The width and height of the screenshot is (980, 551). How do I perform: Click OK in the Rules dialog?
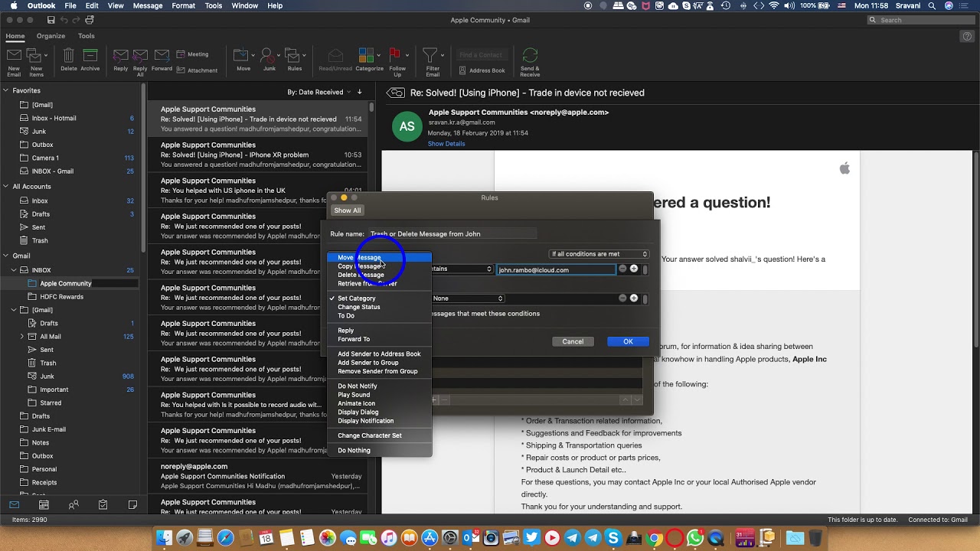[x=628, y=342]
